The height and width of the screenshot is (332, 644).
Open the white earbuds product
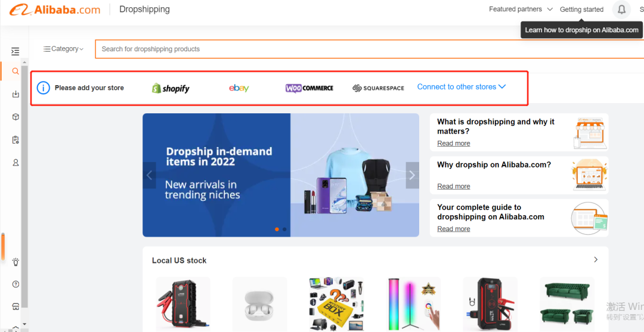(x=259, y=305)
